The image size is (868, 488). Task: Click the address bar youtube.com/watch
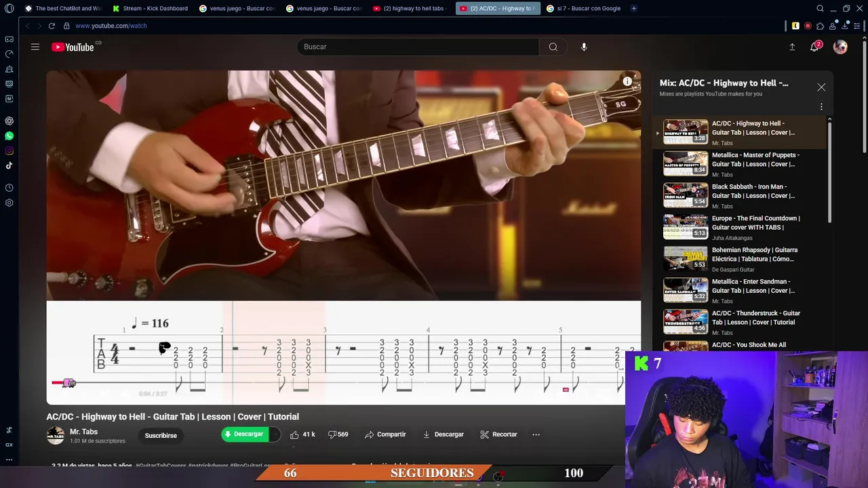coord(111,26)
